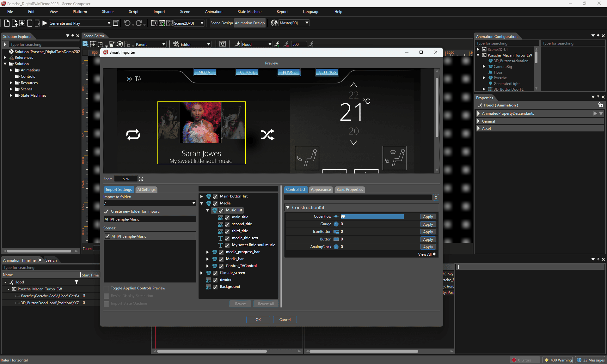Click the Redo arrow icon
This screenshot has height=364, width=607.
[139, 23]
